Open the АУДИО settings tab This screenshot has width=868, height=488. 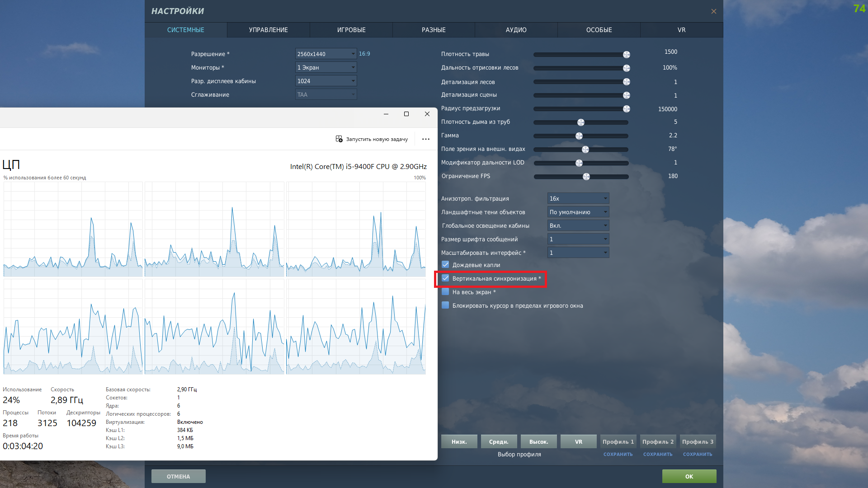coord(516,30)
